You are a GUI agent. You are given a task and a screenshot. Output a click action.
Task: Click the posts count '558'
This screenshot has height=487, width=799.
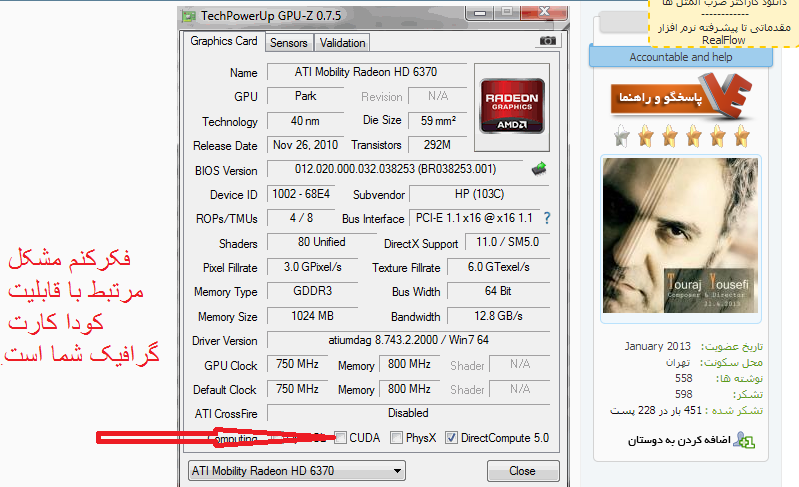point(683,378)
